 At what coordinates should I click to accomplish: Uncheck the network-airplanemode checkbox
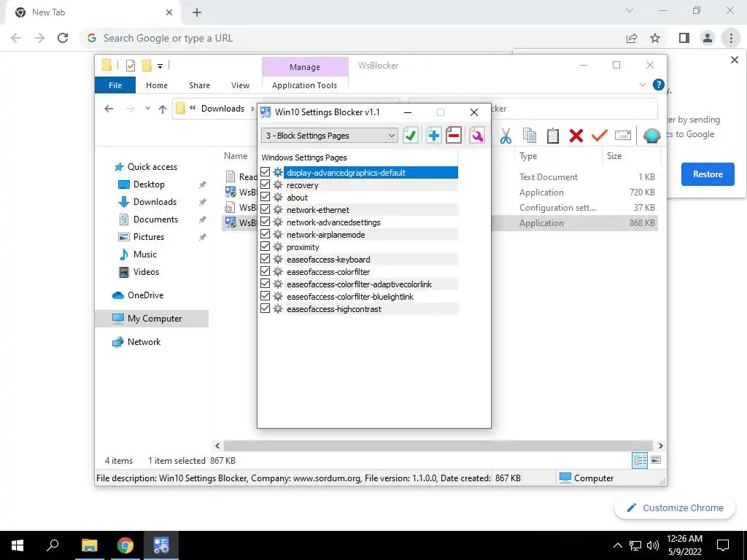click(x=266, y=234)
